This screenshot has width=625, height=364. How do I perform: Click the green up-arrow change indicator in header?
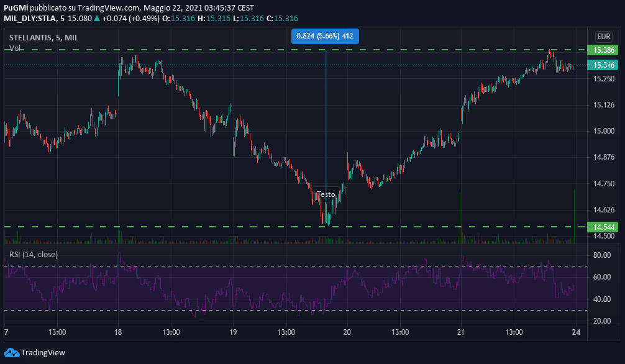97,19
